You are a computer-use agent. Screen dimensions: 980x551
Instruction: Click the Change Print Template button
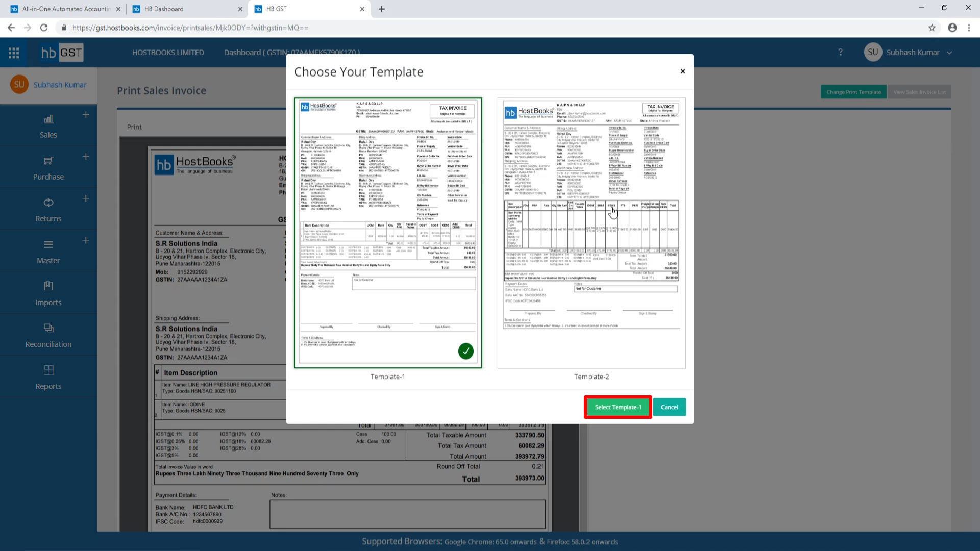(853, 92)
